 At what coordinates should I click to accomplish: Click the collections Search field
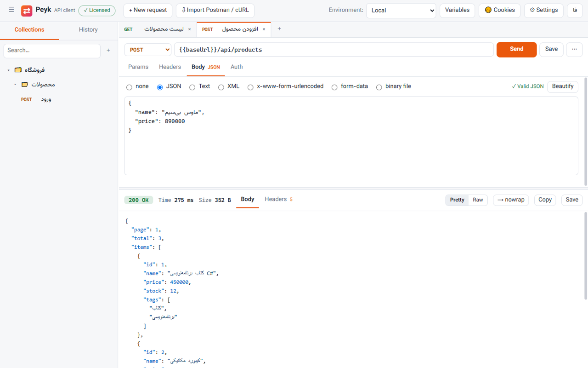pos(52,51)
